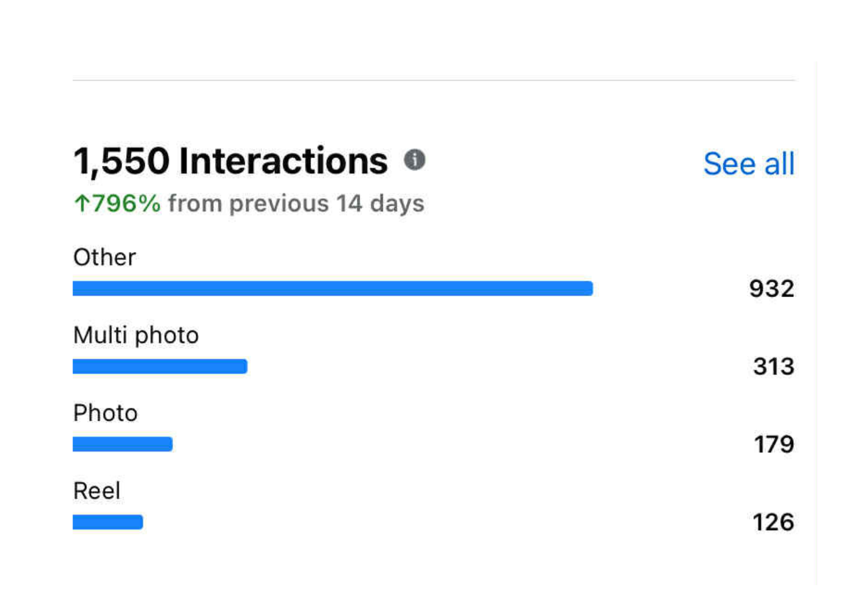Click the divider line above Interactions
Viewport: 868px width, 614px height.
coord(434,80)
